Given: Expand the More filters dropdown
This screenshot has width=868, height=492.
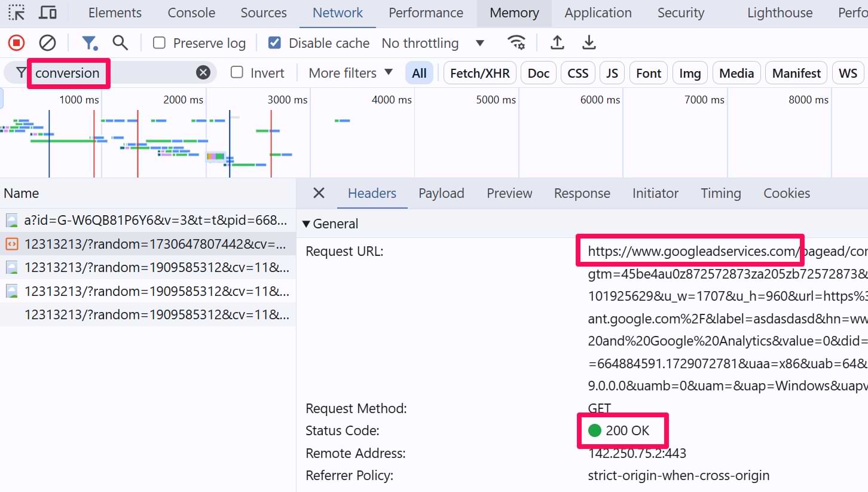Looking at the screenshot, I should pyautogui.click(x=350, y=73).
